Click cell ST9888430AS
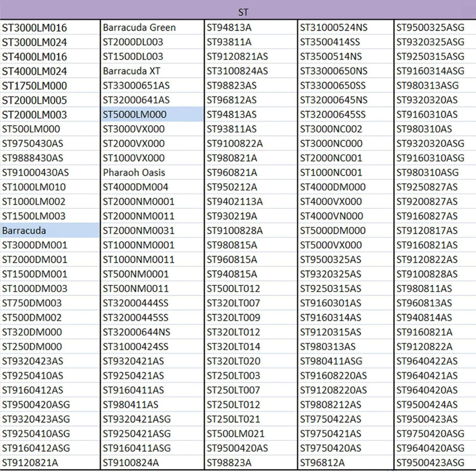This screenshot has height=472, width=476. coord(50,158)
